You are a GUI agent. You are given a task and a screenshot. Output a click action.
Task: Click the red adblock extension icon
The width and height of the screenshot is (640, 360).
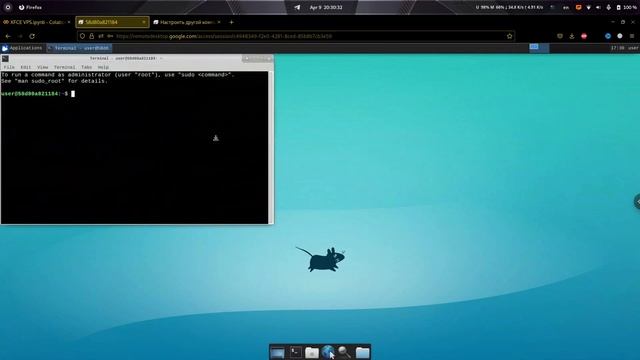(x=584, y=36)
